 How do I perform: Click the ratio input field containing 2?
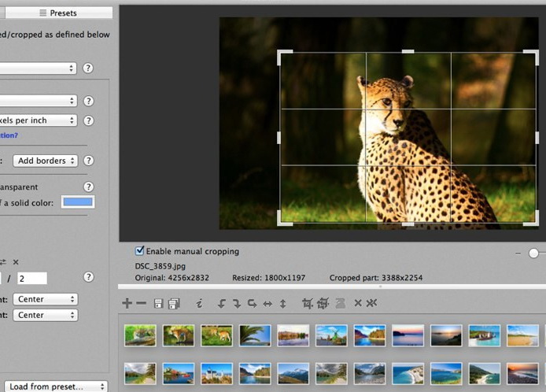[32, 278]
